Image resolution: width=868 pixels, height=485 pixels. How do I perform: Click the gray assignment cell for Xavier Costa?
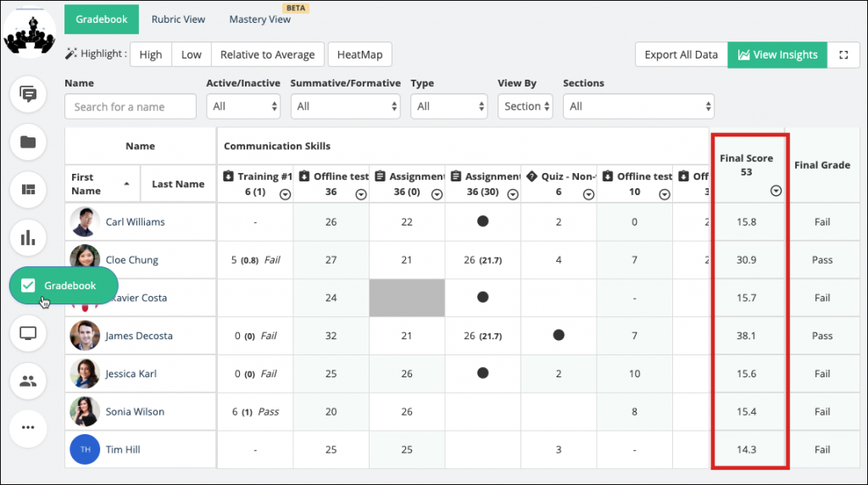tap(407, 298)
